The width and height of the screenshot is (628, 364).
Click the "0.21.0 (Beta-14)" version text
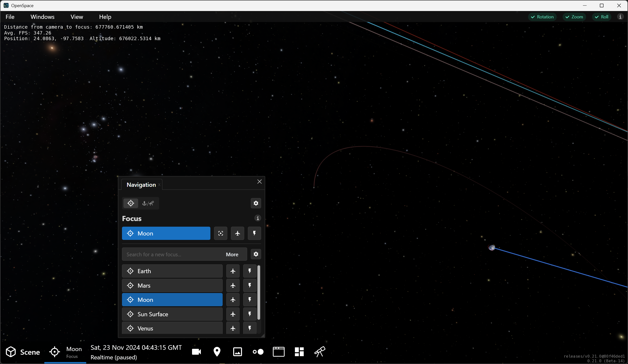pos(606,361)
